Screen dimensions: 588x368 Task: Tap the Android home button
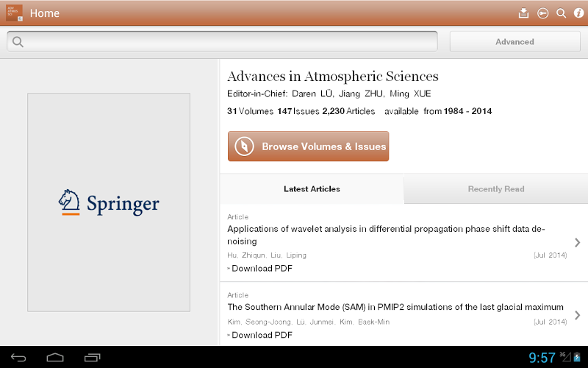tap(55, 358)
